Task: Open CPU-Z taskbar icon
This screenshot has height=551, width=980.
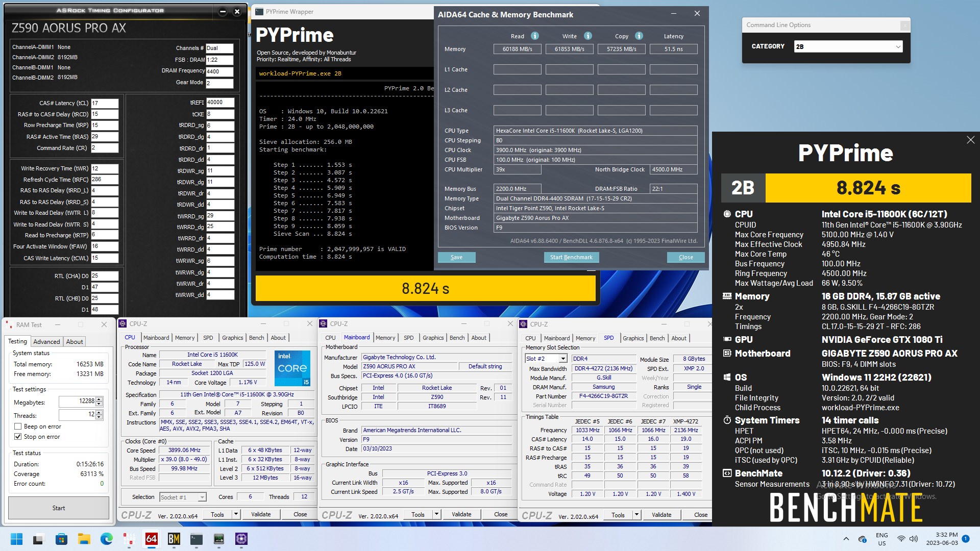Action: click(x=241, y=539)
